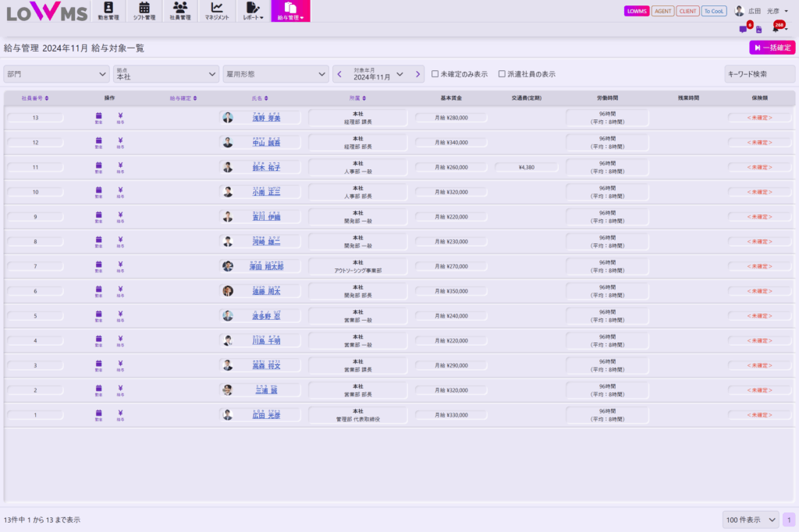The height and width of the screenshot is (532, 799).
Task: Expand the 部門 department dropdown
Action: [56, 74]
